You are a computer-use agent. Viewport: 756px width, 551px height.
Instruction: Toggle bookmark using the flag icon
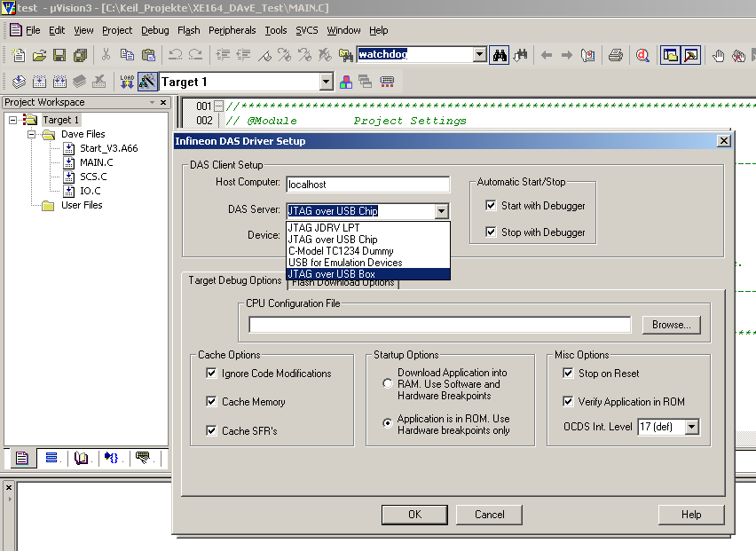pyautogui.click(x=264, y=55)
